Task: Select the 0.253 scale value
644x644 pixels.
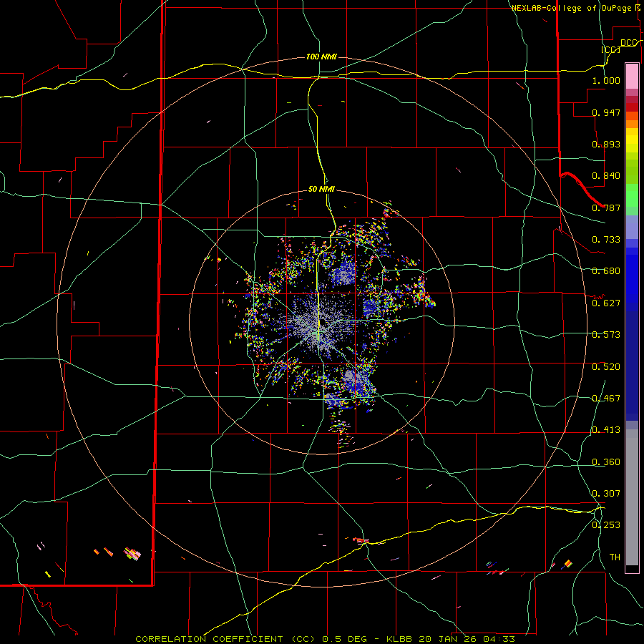Action: coord(606,525)
